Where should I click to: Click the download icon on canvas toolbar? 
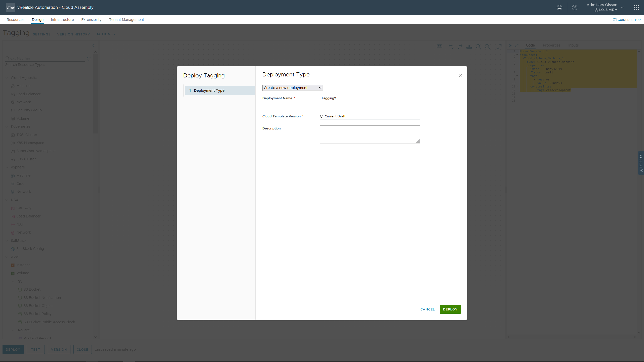pyautogui.click(x=469, y=47)
